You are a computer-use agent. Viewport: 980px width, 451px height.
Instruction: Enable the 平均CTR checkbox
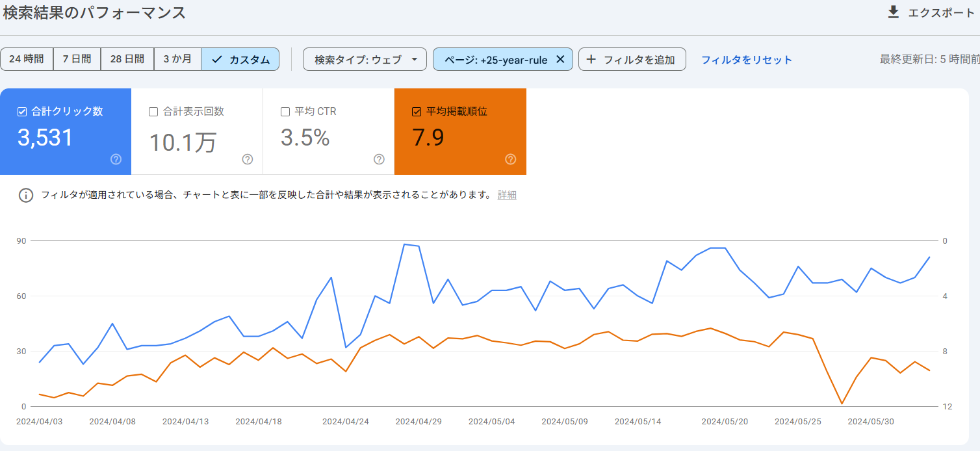[x=285, y=111]
